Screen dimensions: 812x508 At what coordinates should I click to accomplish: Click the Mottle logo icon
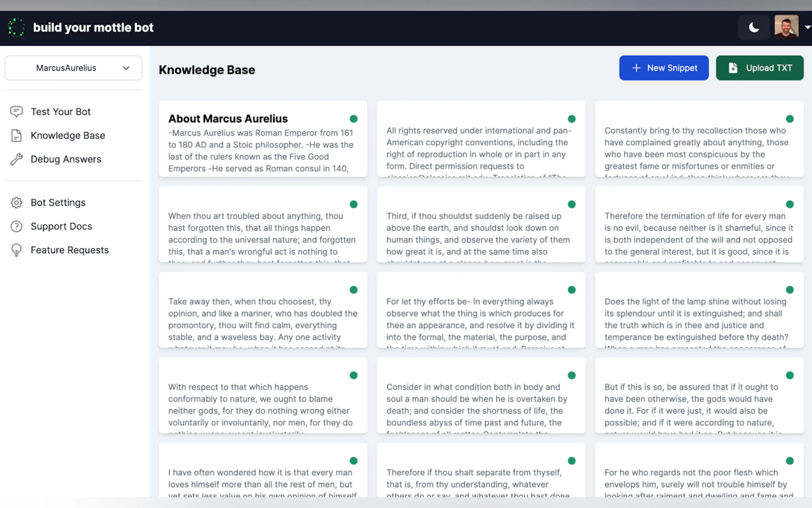pyautogui.click(x=16, y=27)
